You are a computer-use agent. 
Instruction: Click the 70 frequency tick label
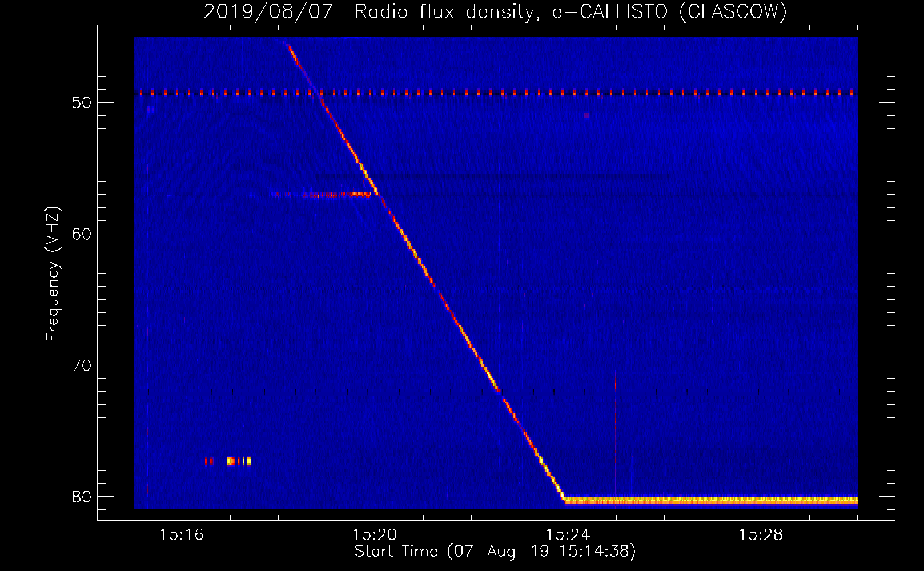click(82, 365)
